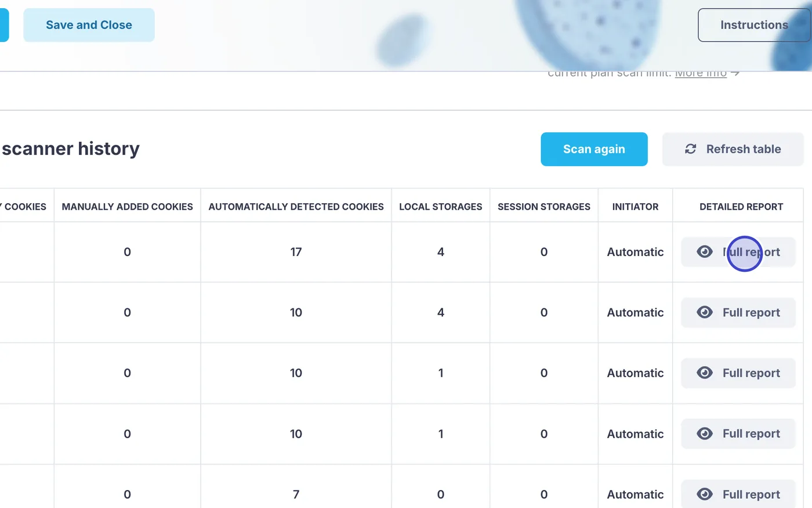Click the Local Storages column header
This screenshot has width=812, height=508.
[441, 207]
